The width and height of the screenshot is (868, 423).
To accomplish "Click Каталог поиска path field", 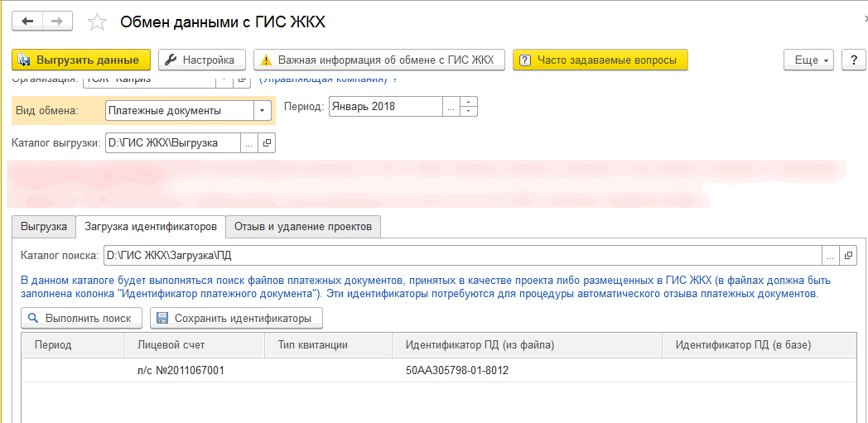I will [x=463, y=256].
